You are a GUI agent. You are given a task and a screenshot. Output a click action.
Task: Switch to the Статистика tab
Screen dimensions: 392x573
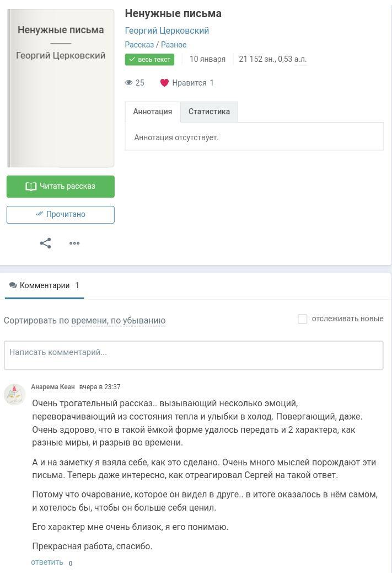click(209, 112)
